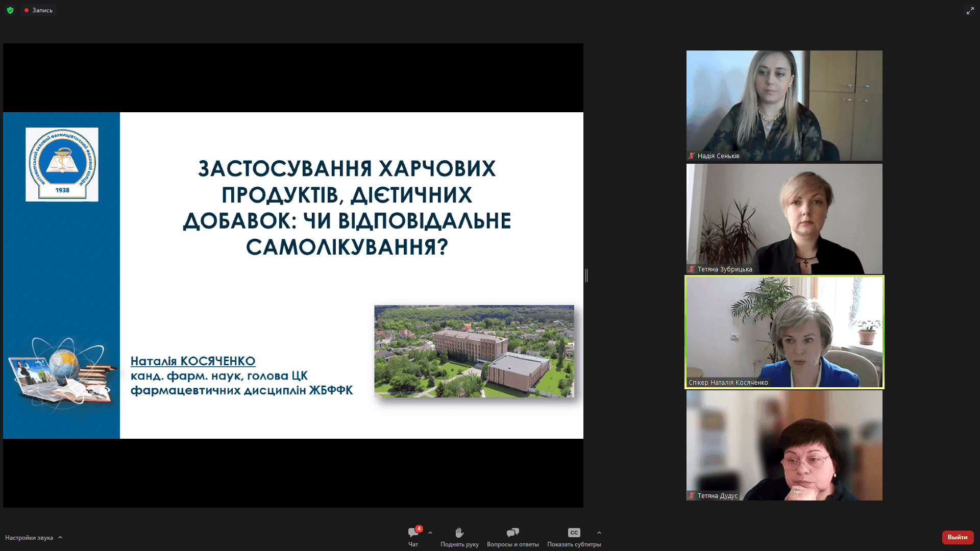Select Тетяна Зубрицька video tile
The height and width of the screenshot is (551, 980).
tap(784, 219)
